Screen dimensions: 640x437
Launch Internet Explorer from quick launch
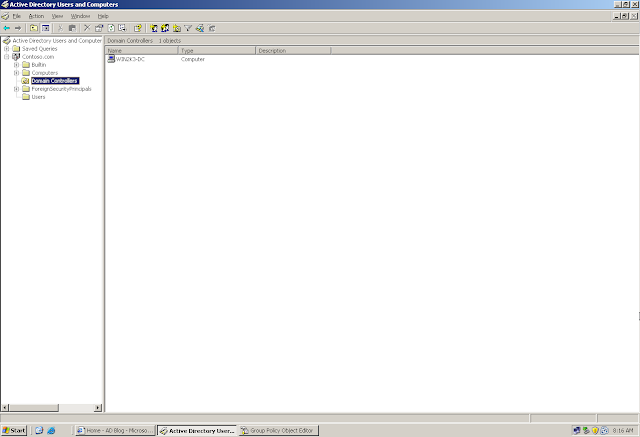51,430
